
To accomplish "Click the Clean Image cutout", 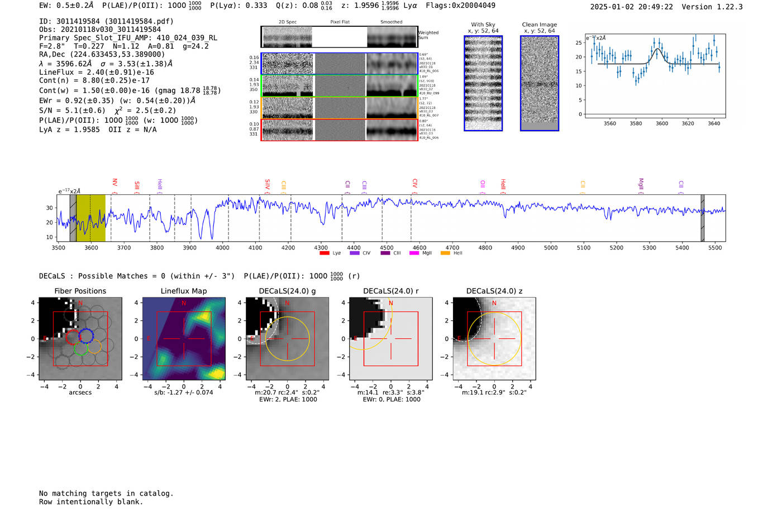I will 540,84.
